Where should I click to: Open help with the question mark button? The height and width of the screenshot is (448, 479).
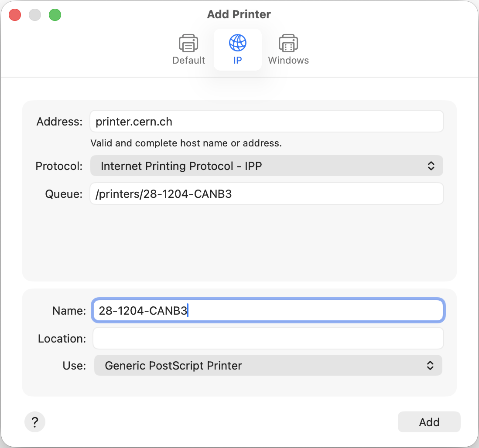point(35,422)
